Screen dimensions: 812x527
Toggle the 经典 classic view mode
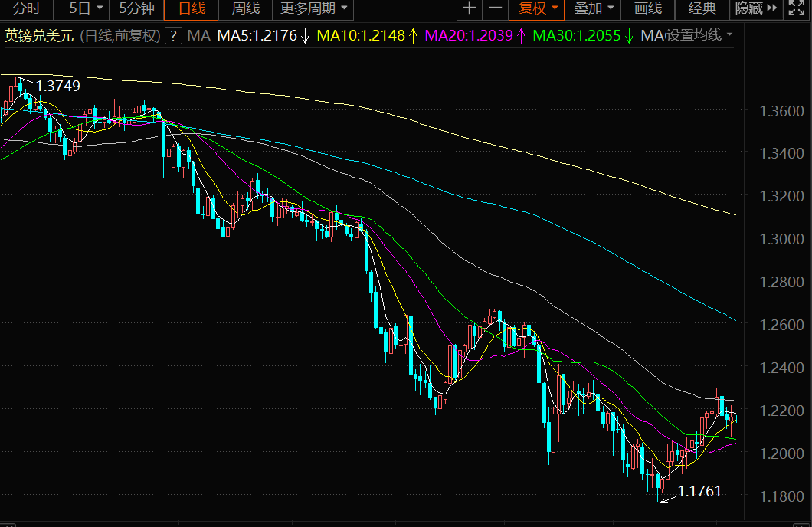pyautogui.click(x=702, y=9)
